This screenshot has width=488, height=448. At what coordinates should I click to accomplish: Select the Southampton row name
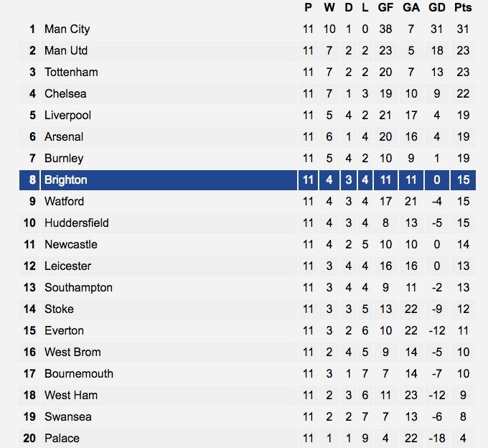(78, 288)
